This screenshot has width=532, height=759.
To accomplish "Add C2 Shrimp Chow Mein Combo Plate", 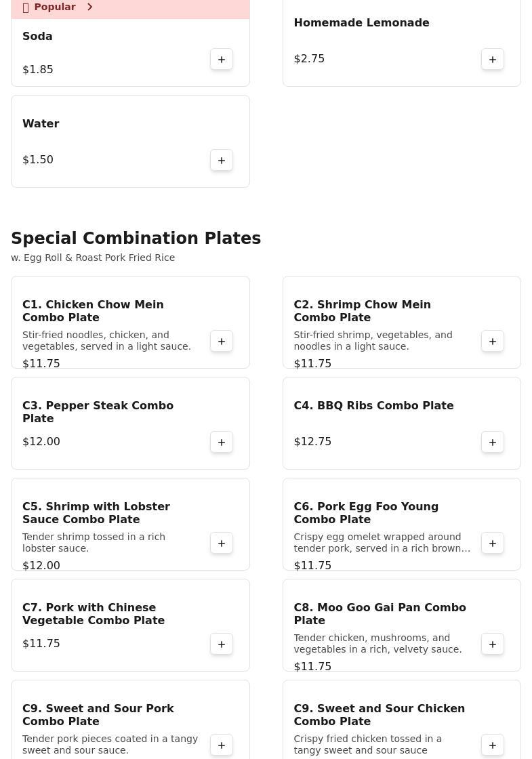I will [493, 342].
